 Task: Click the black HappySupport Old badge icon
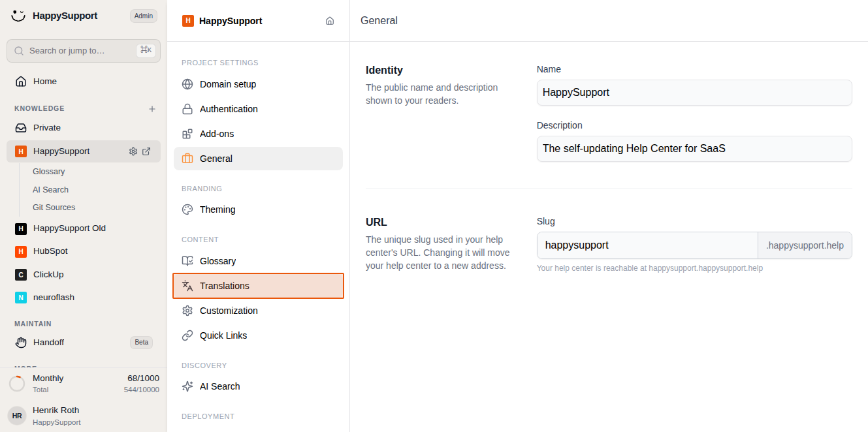click(21, 228)
